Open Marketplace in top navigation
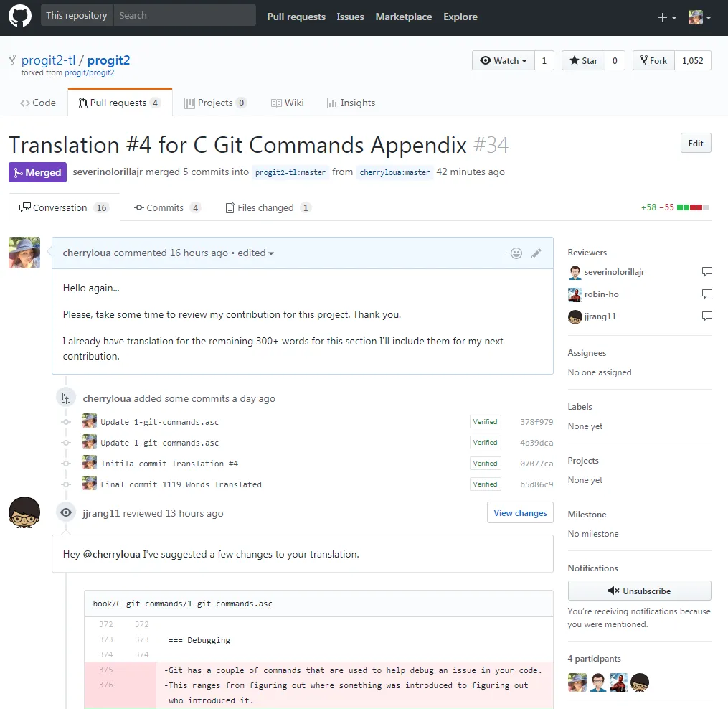 point(404,17)
